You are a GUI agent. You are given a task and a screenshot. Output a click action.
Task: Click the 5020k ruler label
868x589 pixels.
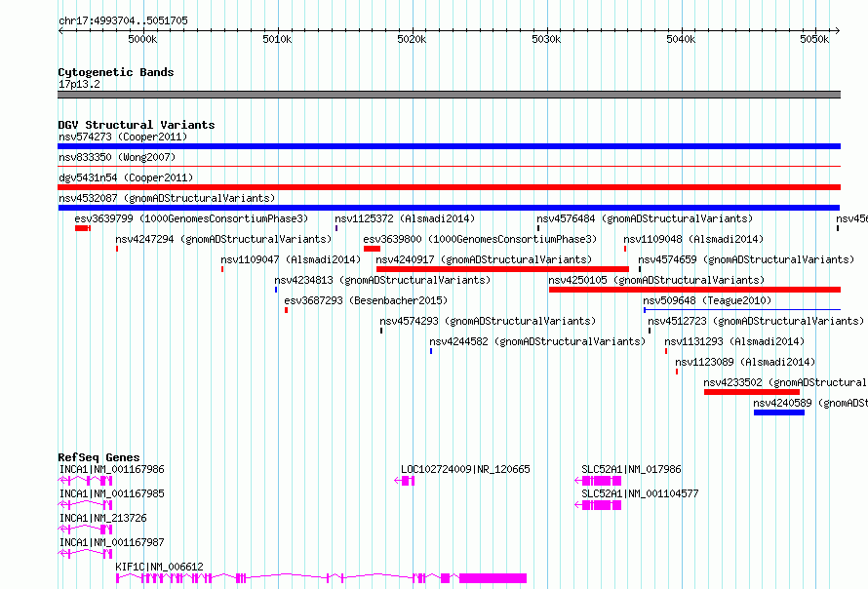coord(412,39)
